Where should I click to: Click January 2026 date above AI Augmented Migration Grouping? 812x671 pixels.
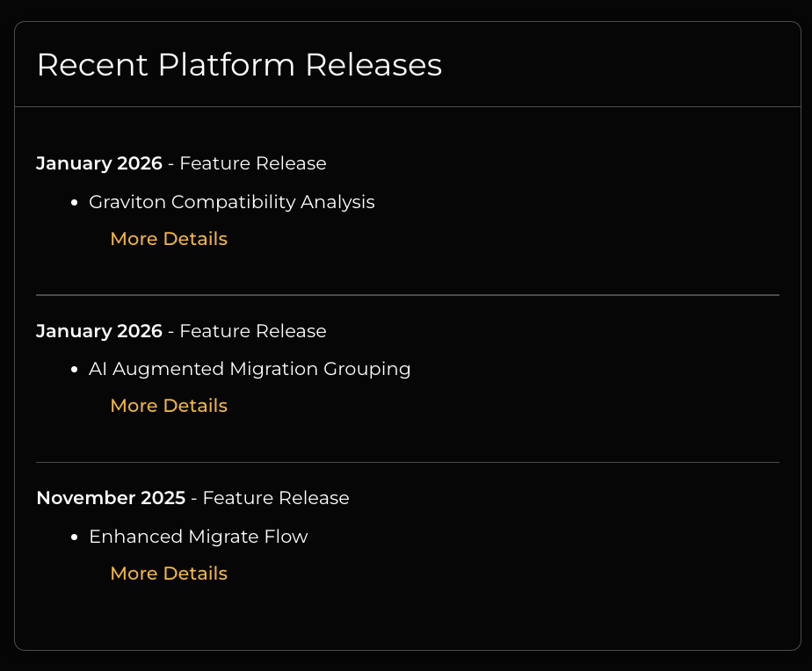click(x=99, y=331)
